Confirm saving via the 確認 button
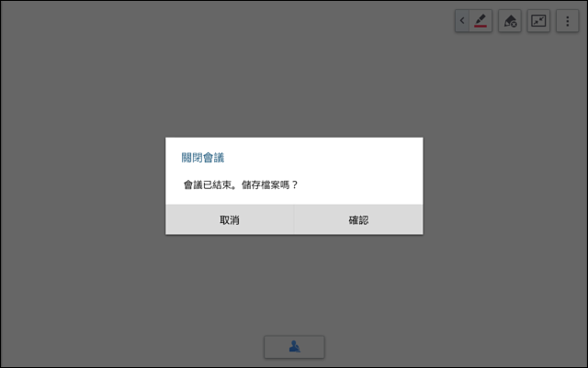The width and height of the screenshot is (588, 368). pyautogui.click(x=358, y=220)
